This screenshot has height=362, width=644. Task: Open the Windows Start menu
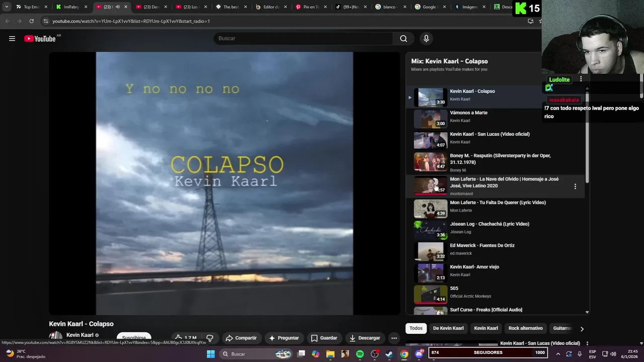coord(211,354)
